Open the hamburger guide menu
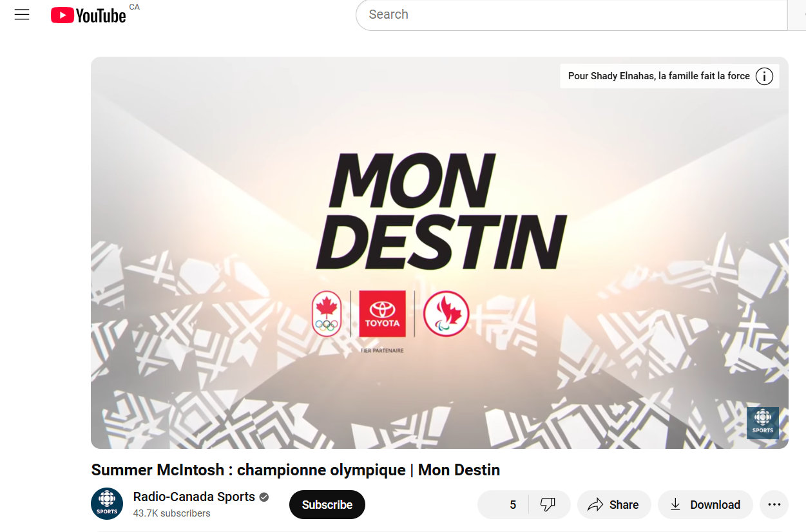 click(22, 15)
